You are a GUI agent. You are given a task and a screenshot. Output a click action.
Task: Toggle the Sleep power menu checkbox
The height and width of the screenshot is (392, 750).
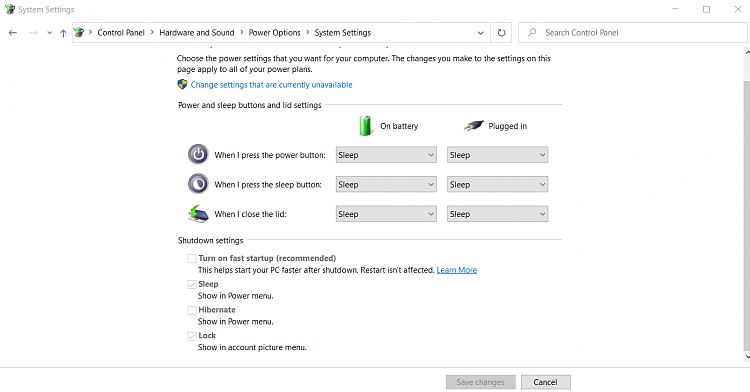(x=192, y=284)
